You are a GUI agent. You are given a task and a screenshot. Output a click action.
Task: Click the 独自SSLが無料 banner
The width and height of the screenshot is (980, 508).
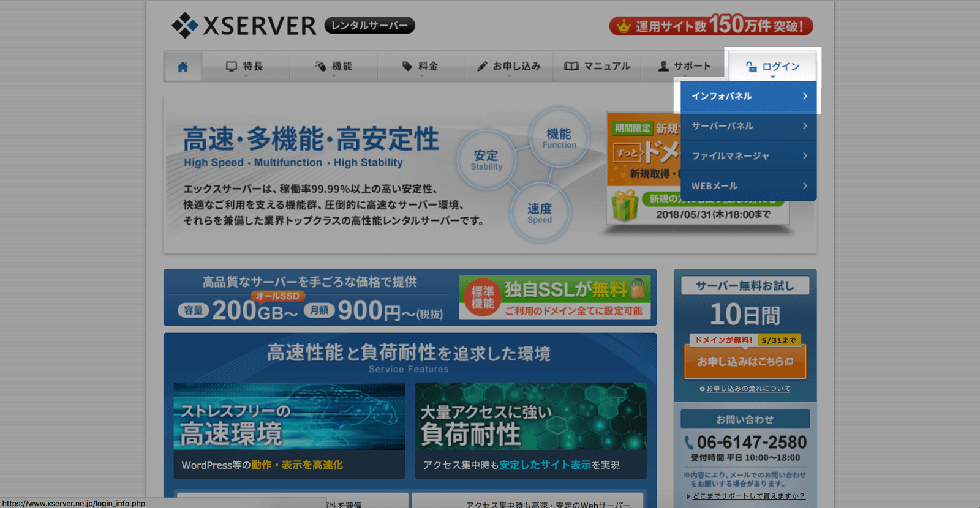click(x=554, y=297)
